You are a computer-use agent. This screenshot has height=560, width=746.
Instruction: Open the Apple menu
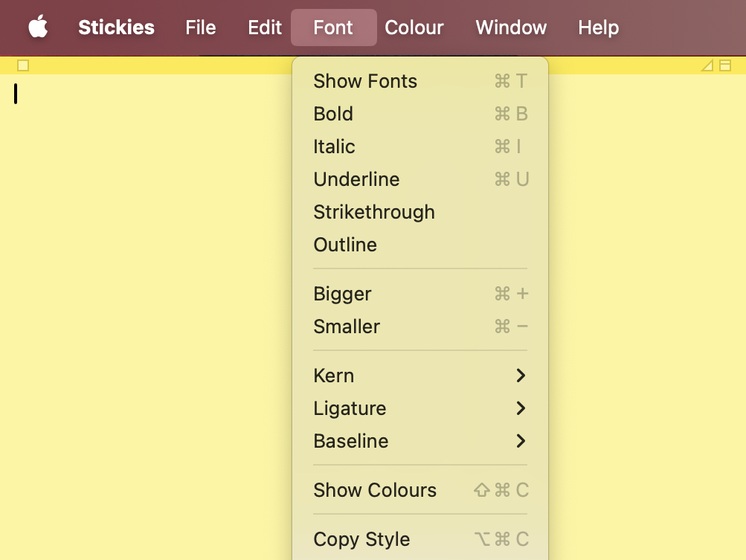[x=37, y=28]
